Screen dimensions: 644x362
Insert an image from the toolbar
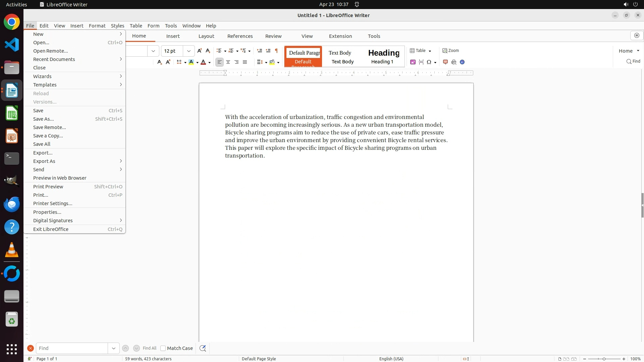(413, 62)
